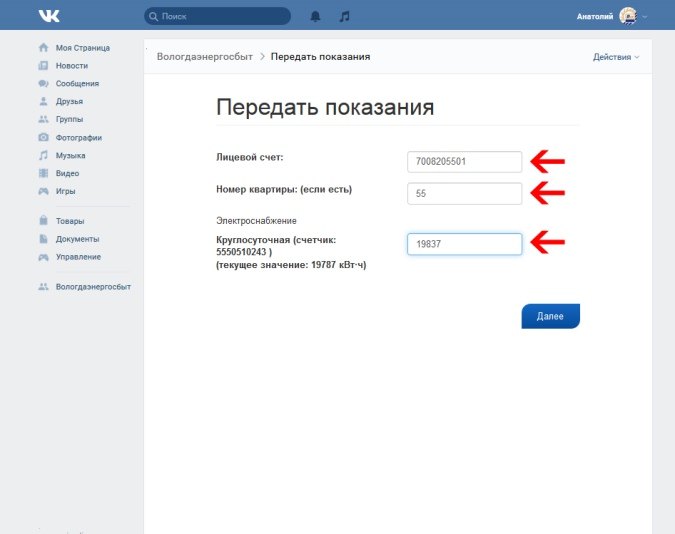Click the Далее button
675x534 pixels.
tap(551, 316)
